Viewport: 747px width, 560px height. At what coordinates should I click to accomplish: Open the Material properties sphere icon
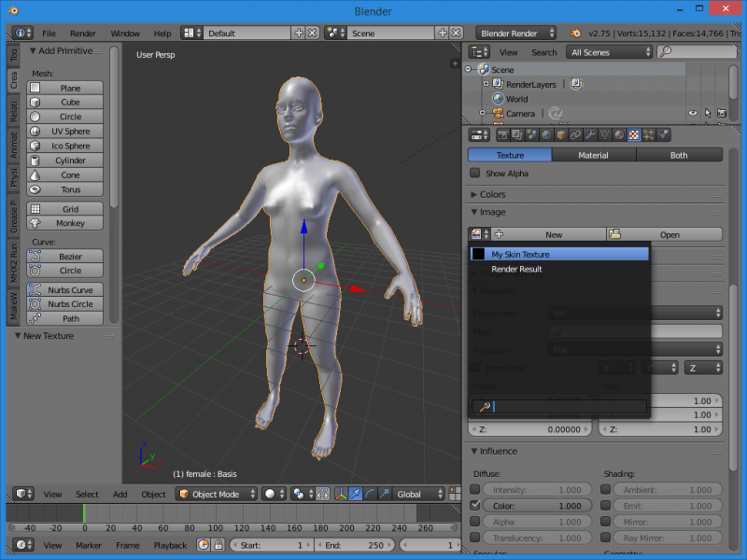point(619,134)
